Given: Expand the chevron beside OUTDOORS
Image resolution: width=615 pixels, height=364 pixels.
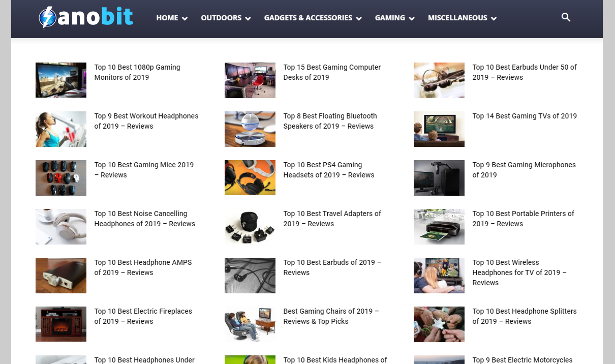Looking at the screenshot, I should (x=248, y=19).
